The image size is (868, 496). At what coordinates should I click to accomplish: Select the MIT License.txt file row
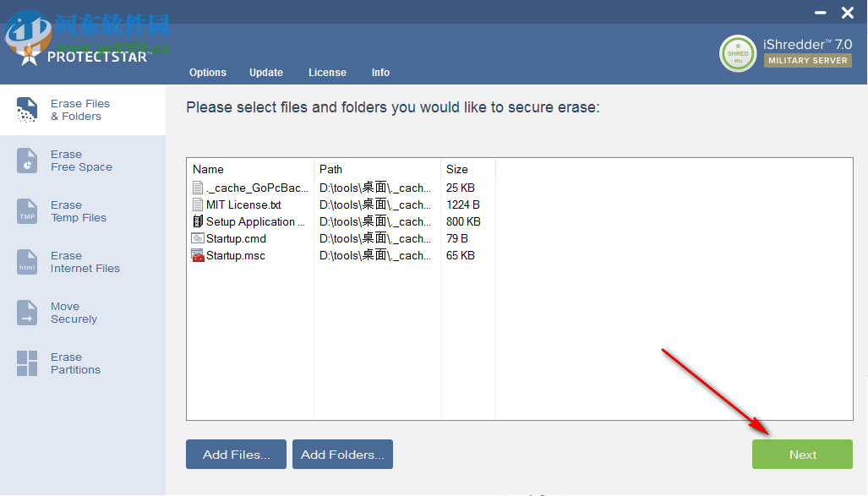pyautogui.click(x=243, y=204)
